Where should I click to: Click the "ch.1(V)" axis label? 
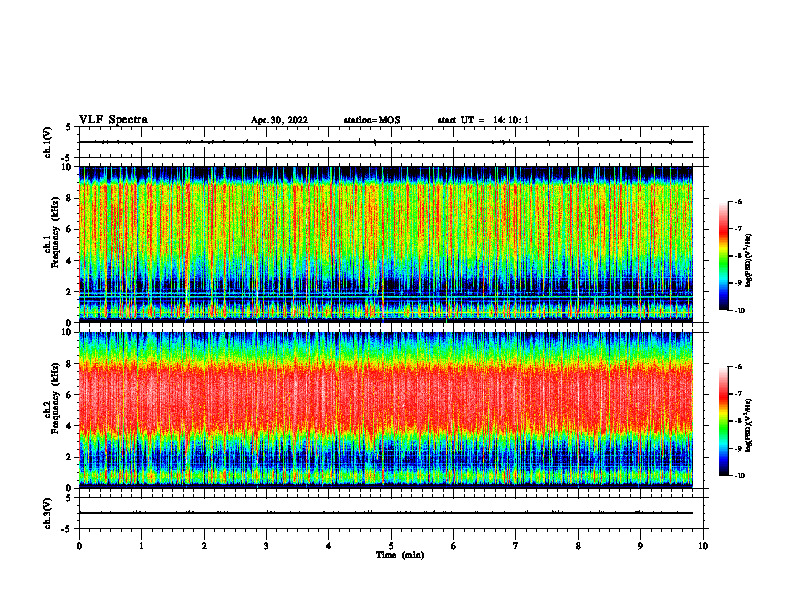(48, 142)
